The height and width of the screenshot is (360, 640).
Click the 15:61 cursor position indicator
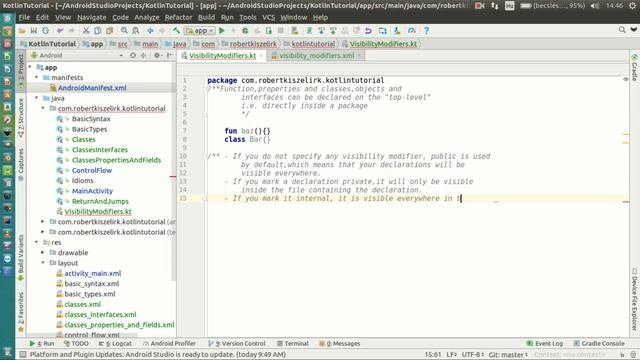pos(433,355)
